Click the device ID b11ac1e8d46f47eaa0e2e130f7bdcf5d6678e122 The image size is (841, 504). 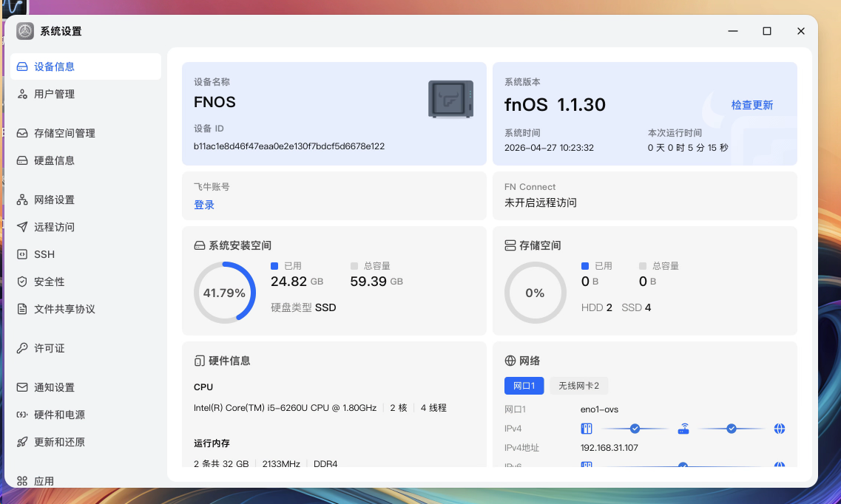[289, 146]
